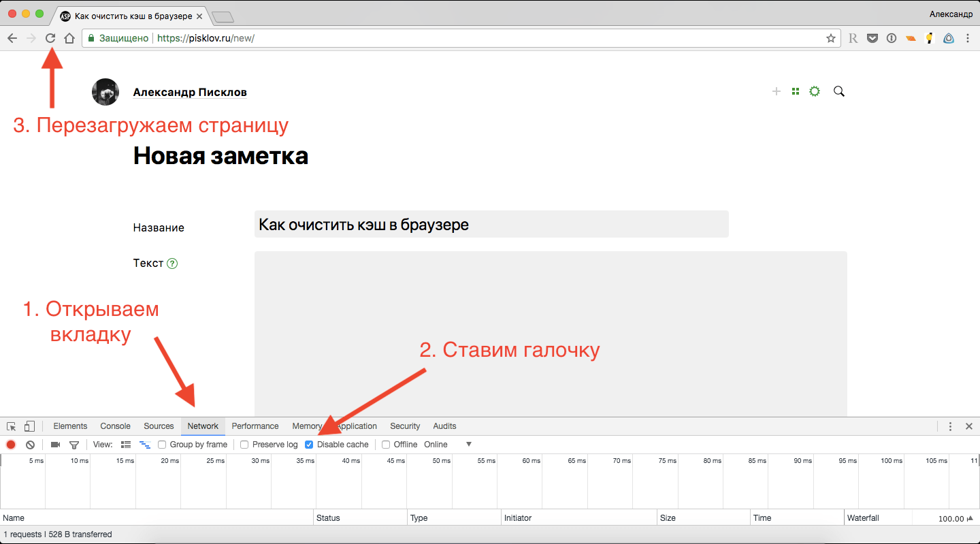Open the 1Password extension icon
Image resolution: width=980 pixels, height=544 pixels.
[891, 39]
